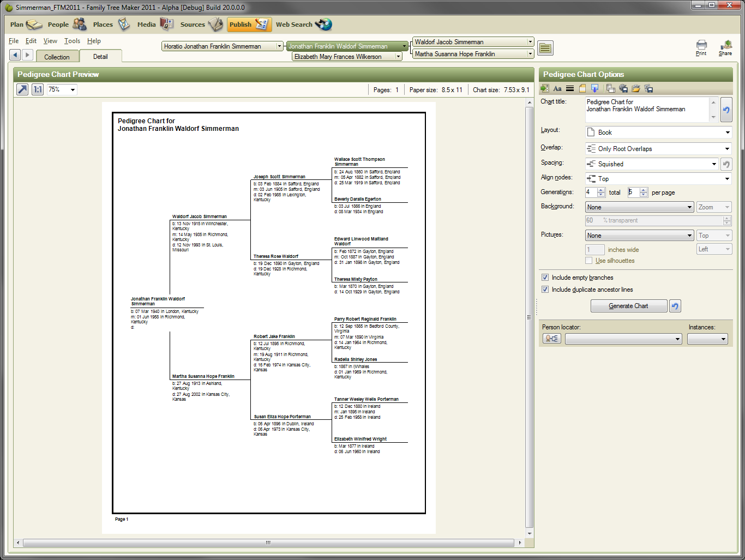Open the Pictures dropdown
745x560 pixels.
tap(640, 236)
